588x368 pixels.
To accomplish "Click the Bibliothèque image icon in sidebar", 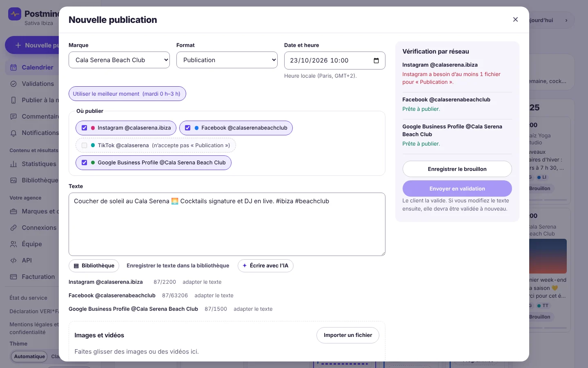I will point(13,180).
